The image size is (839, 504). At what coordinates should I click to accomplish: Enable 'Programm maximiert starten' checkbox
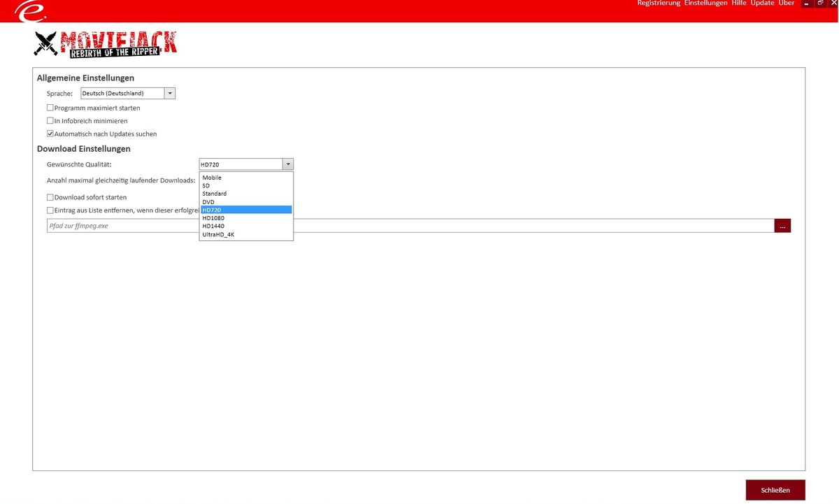[x=50, y=108]
